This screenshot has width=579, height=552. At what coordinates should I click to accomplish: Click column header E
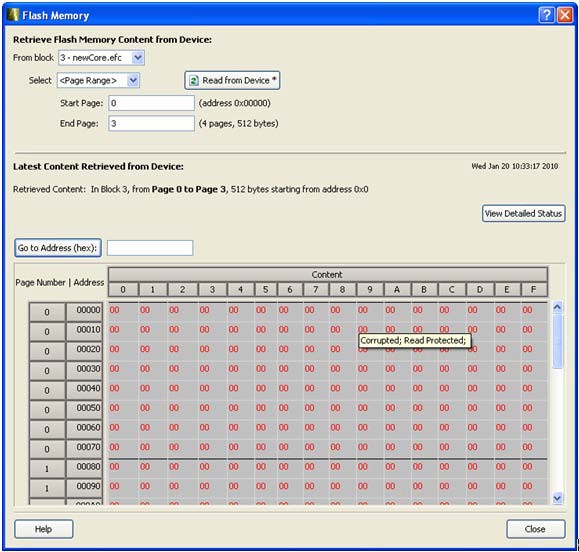point(507,290)
